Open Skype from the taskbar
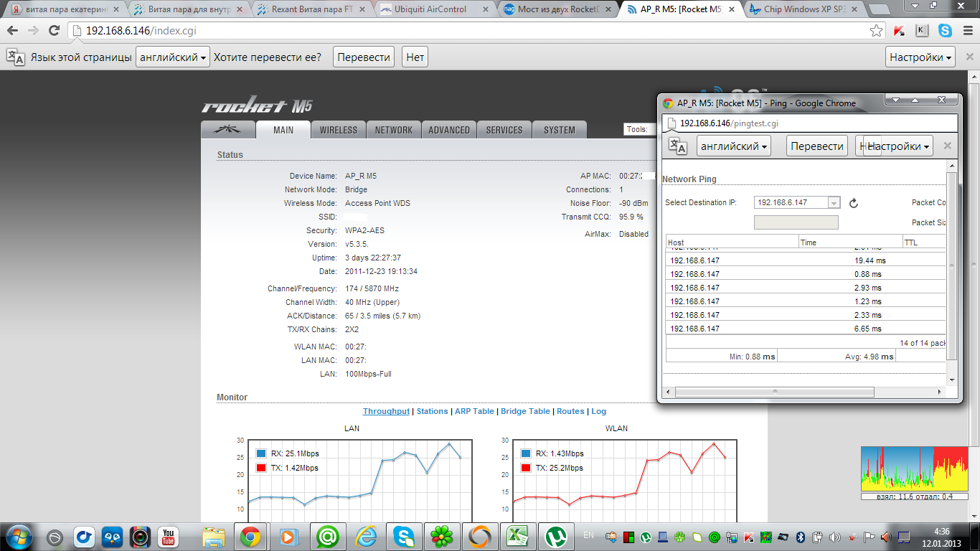 (x=402, y=536)
